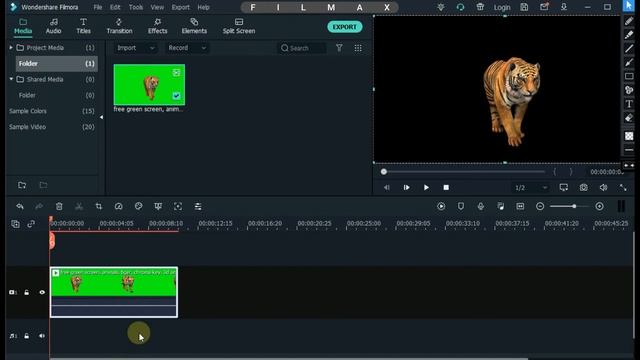The image size is (640, 360).
Task: Open the speed control icon
Action: coord(118,207)
